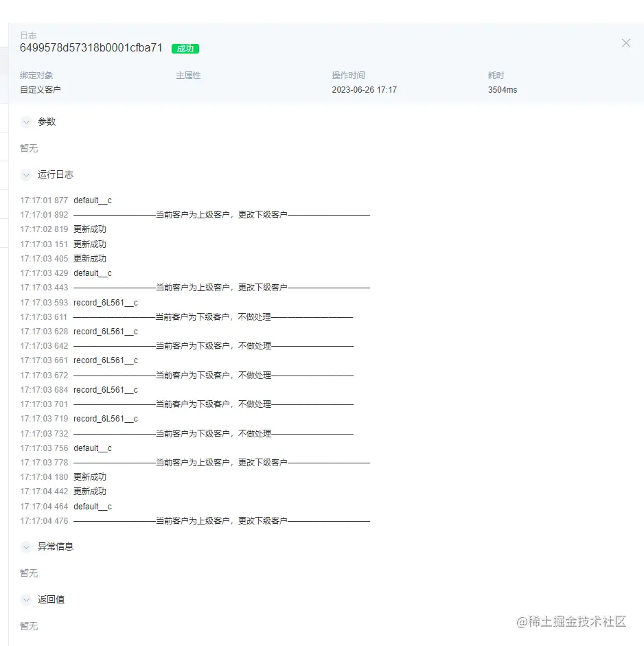
Task: Click the 绑定对象 label
Action: 36,76
